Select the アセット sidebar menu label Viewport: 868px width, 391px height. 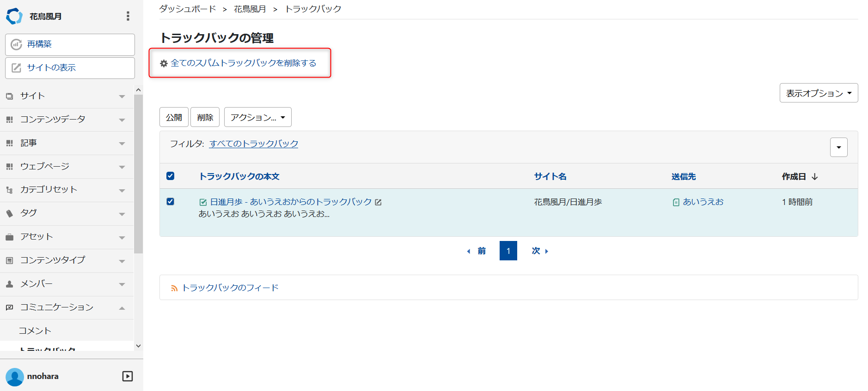pyautogui.click(x=37, y=237)
